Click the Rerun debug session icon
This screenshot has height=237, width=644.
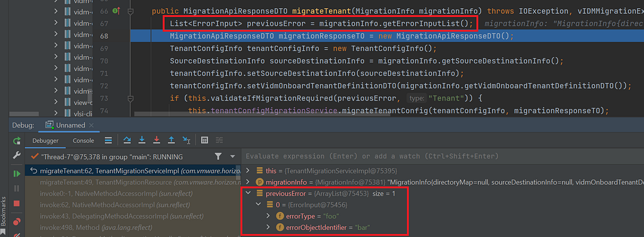point(17,141)
